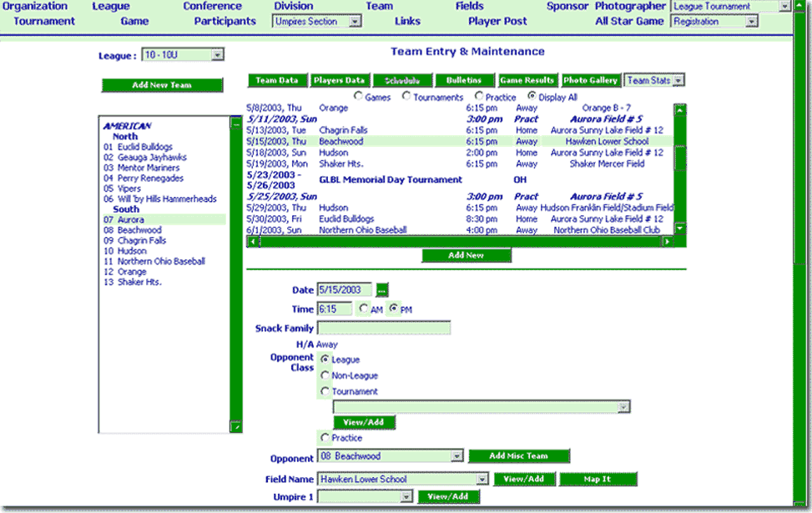Open the League dropdown showing 10-10U

(217, 53)
